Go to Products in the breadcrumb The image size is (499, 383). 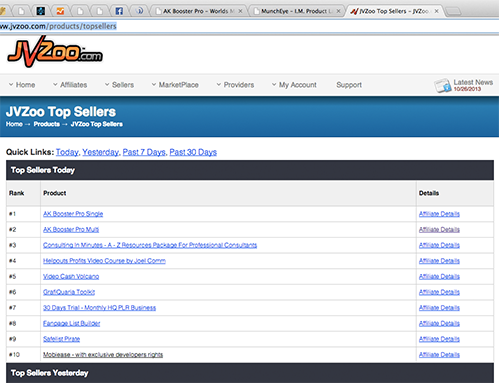[47, 124]
